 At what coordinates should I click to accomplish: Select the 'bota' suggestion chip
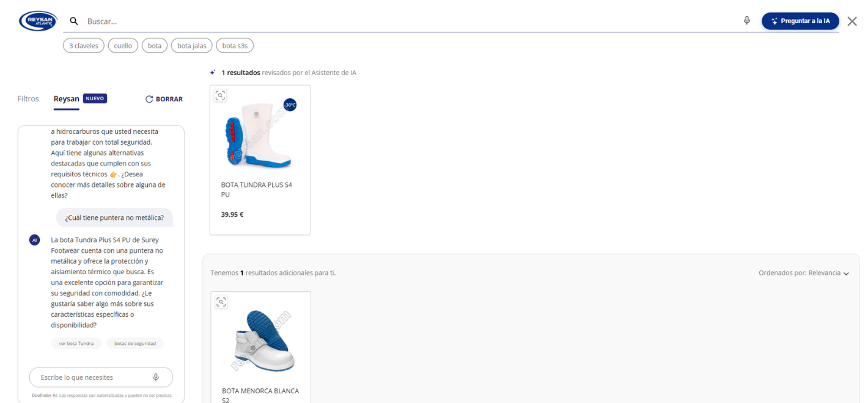[155, 46]
